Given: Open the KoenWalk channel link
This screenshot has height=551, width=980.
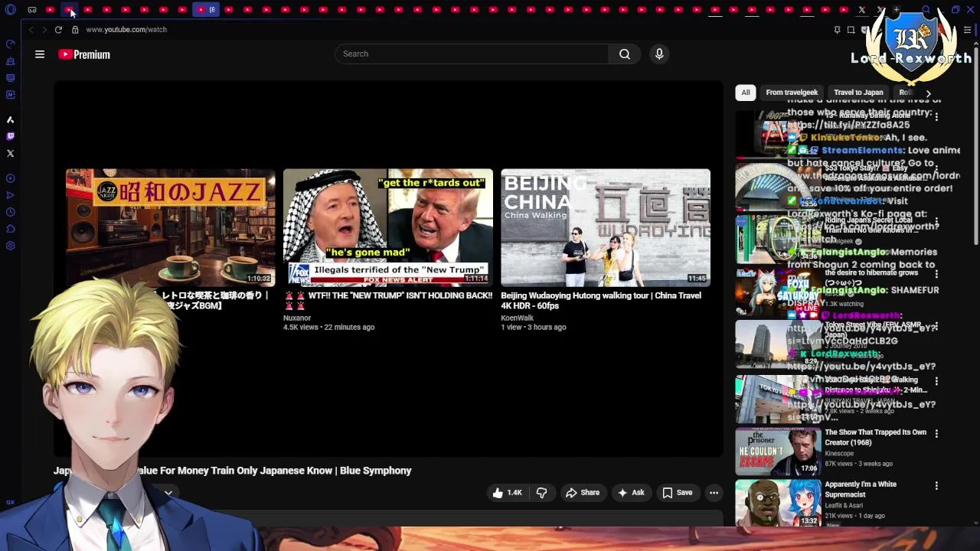Looking at the screenshot, I should [518, 318].
